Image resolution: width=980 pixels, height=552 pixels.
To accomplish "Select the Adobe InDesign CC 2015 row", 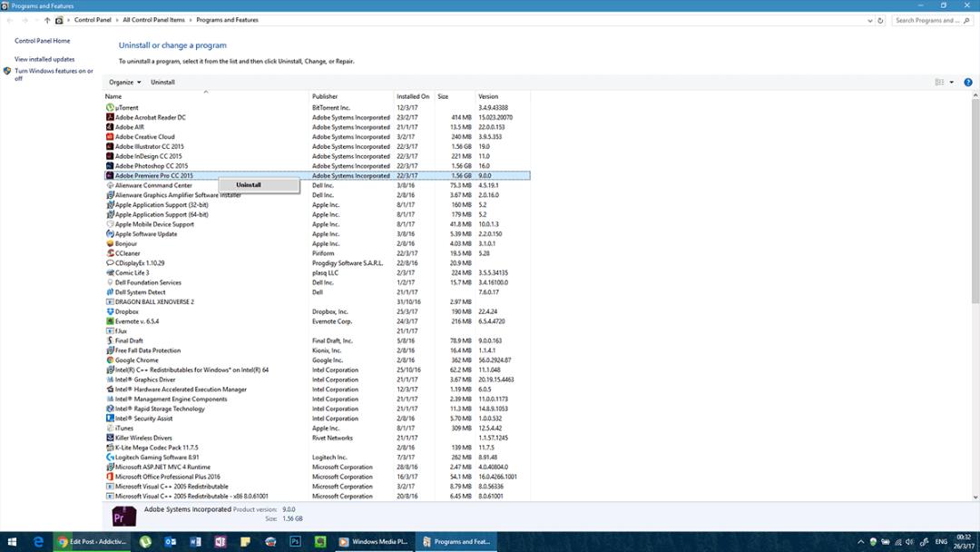I will coord(317,156).
